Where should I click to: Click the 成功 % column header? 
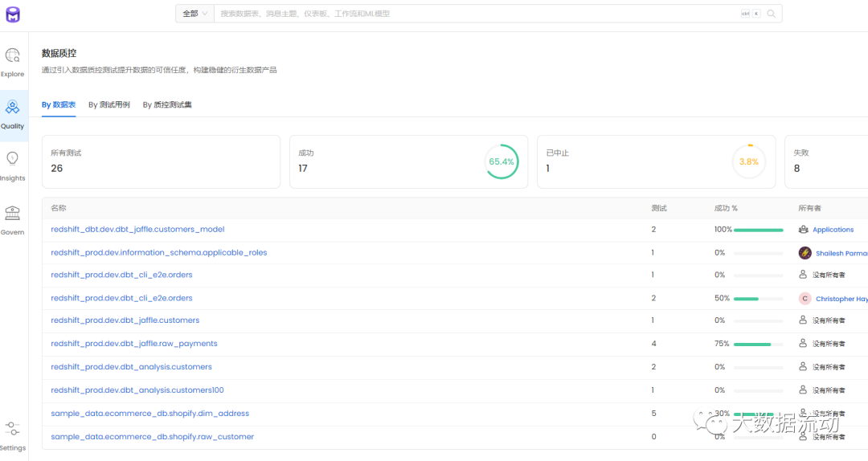pos(726,208)
